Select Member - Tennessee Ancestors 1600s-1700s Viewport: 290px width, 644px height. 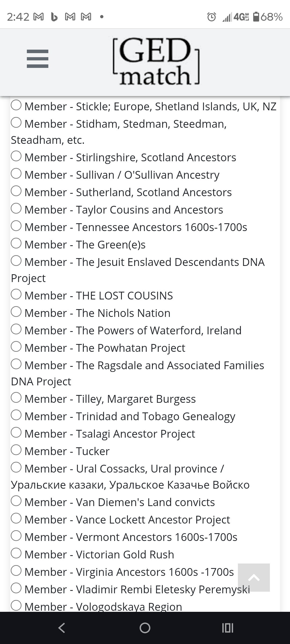point(16,227)
